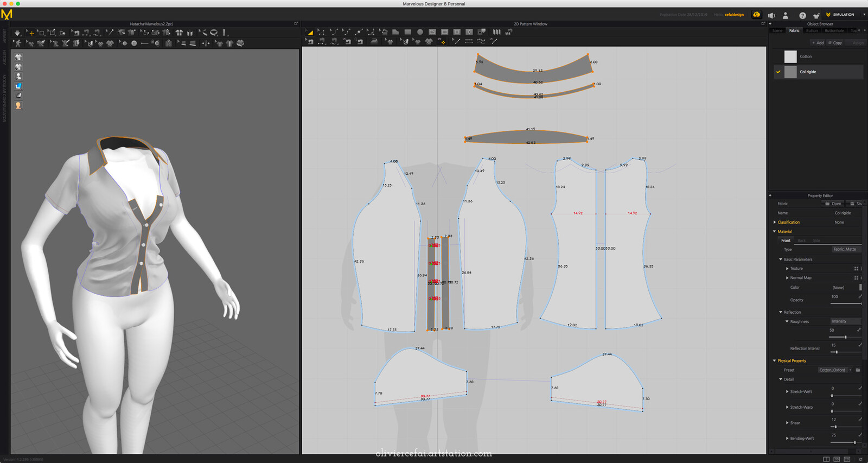
Task: Select the Cotton fabric swatch
Action: 790,56
